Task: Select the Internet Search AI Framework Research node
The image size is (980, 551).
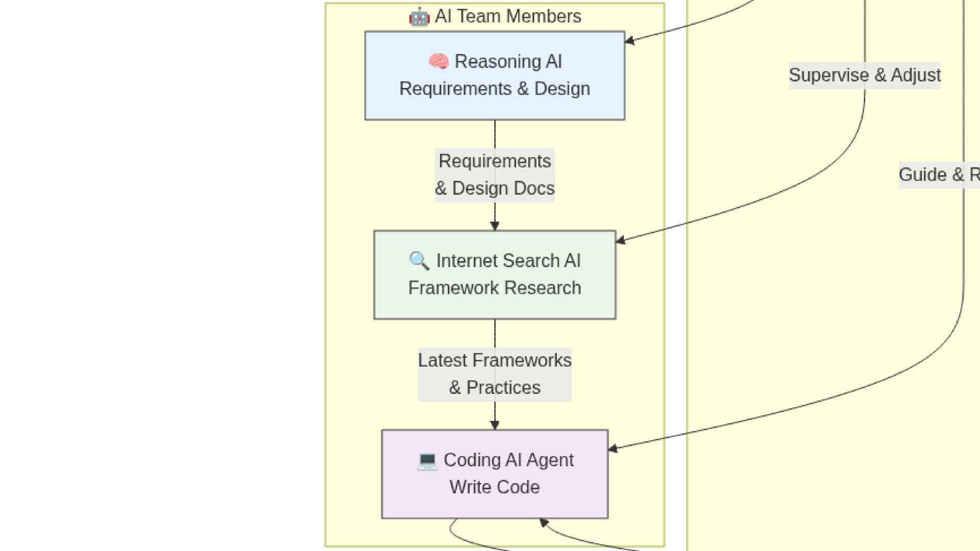Action: (495, 275)
